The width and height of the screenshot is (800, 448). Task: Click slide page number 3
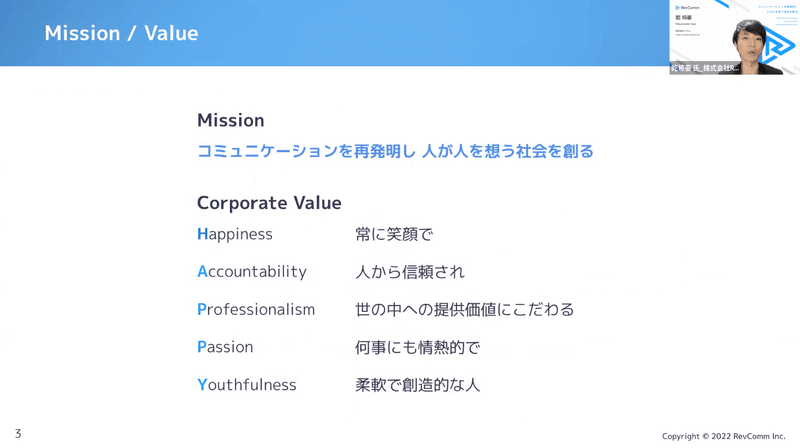pyautogui.click(x=18, y=434)
